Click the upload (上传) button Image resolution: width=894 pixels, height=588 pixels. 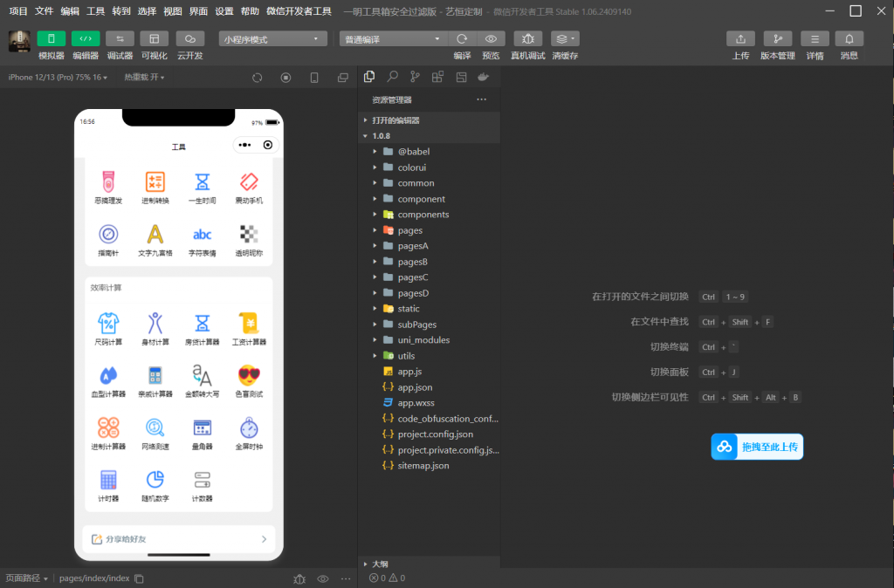click(740, 38)
